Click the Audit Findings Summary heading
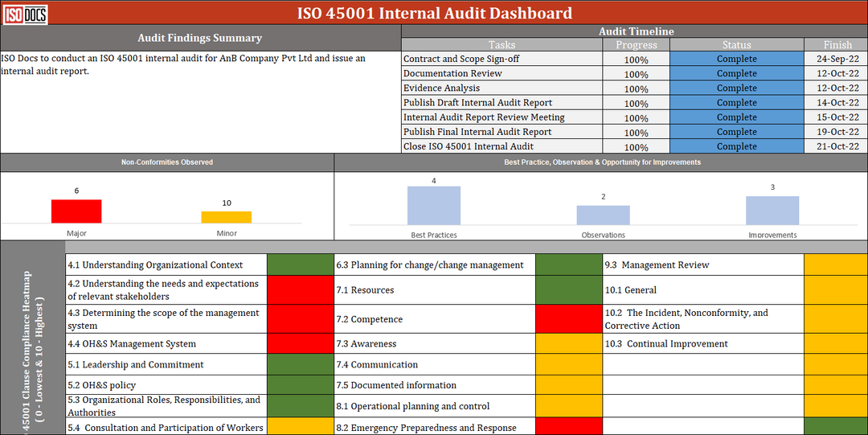The width and height of the screenshot is (868, 435). (199, 38)
